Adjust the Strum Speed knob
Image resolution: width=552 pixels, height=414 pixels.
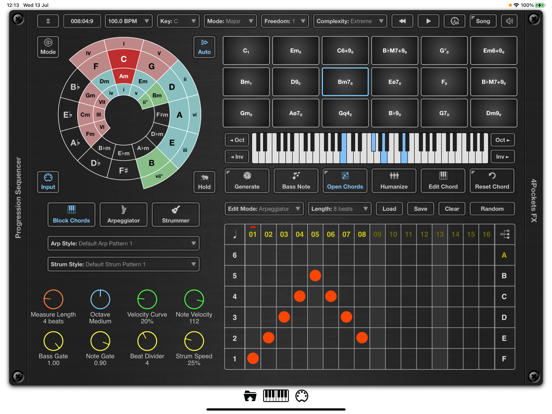coord(194,341)
